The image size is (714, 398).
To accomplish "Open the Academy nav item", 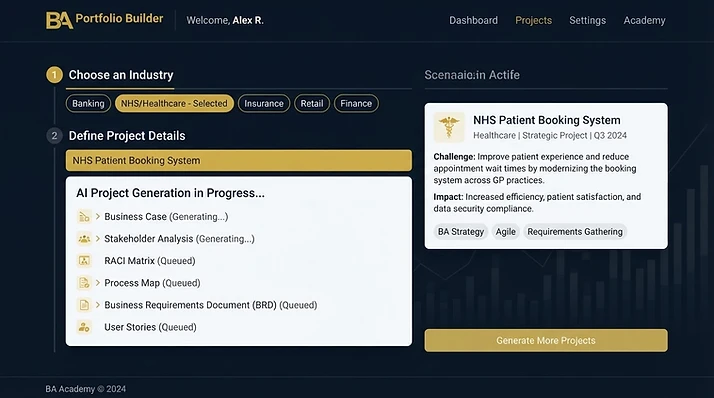I will coord(644,20).
